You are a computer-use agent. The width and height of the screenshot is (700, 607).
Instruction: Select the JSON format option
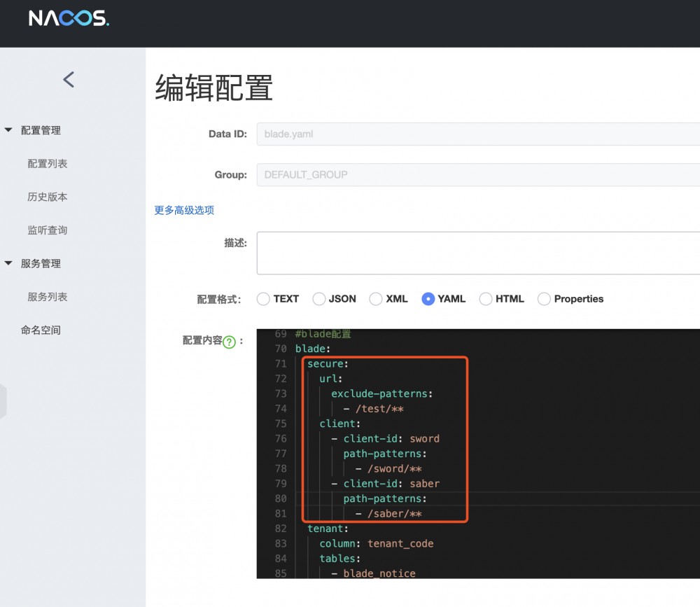pos(318,299)
